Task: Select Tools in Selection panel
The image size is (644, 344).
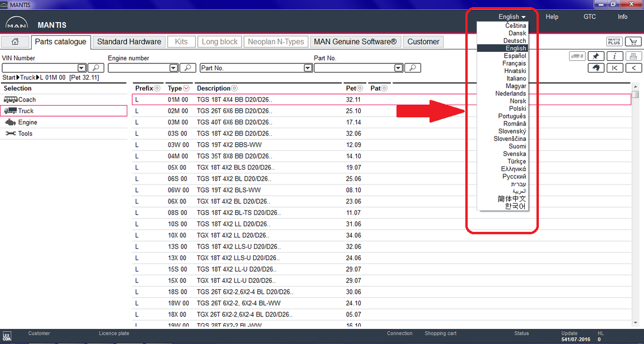Action: pos(64,134)
